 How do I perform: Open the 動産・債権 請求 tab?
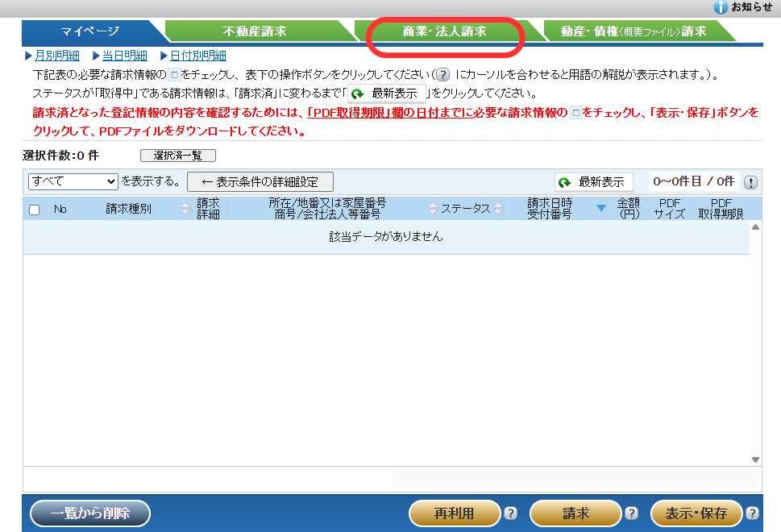(x=634, y=31)
